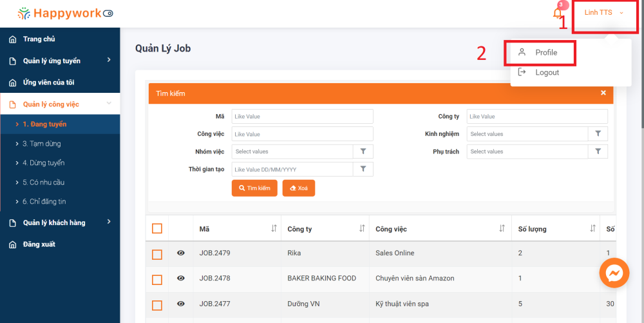Click the Messenger chat bubble icon
The height and width of the screenshot is (323, 644).
[614, 274]
